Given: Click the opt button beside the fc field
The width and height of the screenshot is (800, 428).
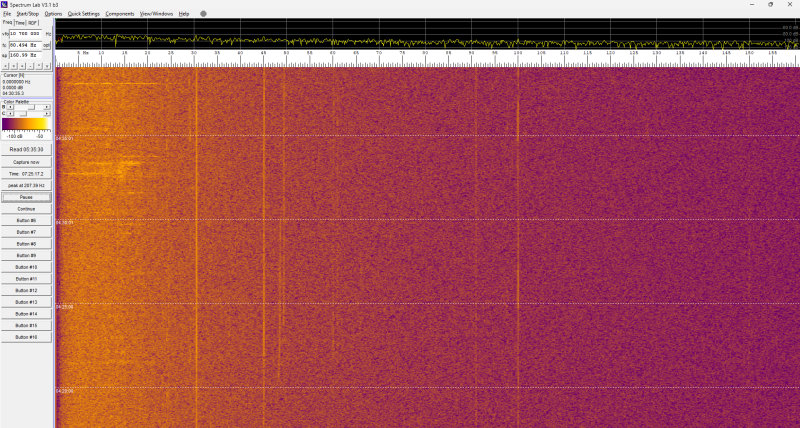Looking at the screenshot, I should pyautogui.click(x=47, y=45).
